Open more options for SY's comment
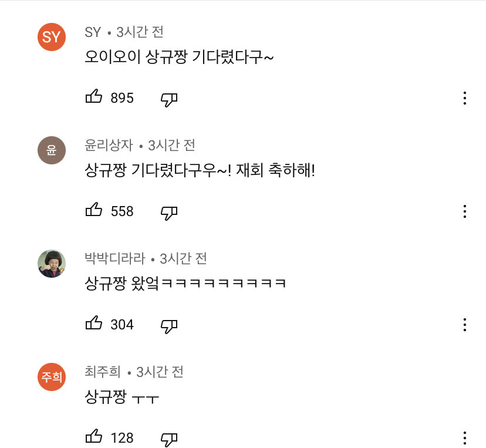The height and width of the screenshot is (448, 486). pyautogui.click(x=464, y=98)
